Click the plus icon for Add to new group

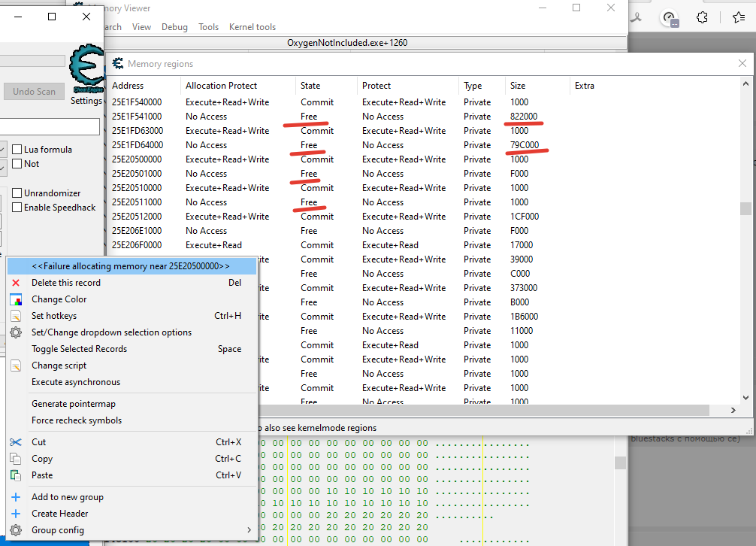click(x=16, y=497)
